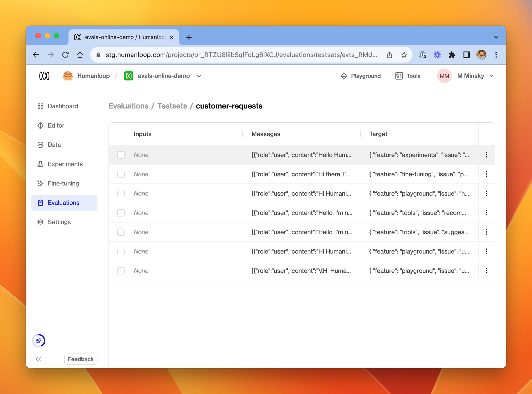Reload the page with the refresh icon
Viewport: 532px width, 394px height.
tap(65, 55)
